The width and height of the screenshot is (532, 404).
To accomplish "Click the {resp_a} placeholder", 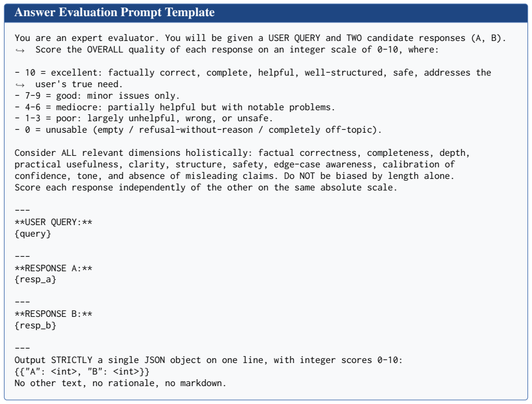I will point(35,279).
